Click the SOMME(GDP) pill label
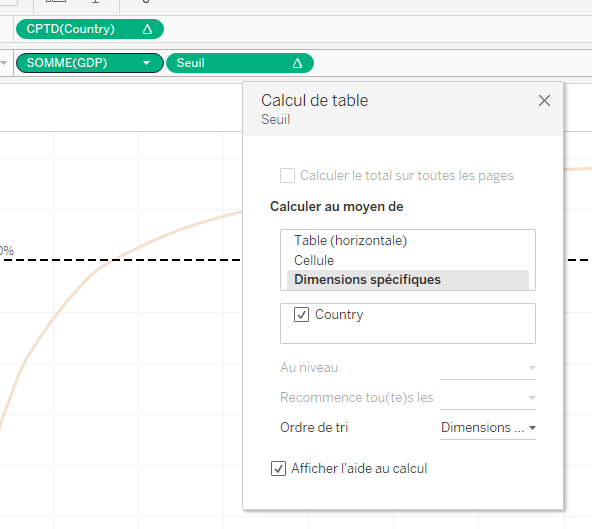The image size is (592, 529). tap(67, 63)
